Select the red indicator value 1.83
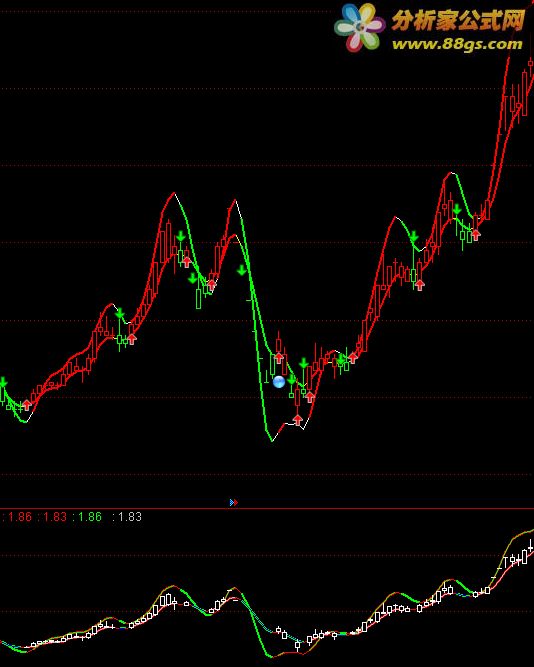The image size is (534, 667). point(53,517)
